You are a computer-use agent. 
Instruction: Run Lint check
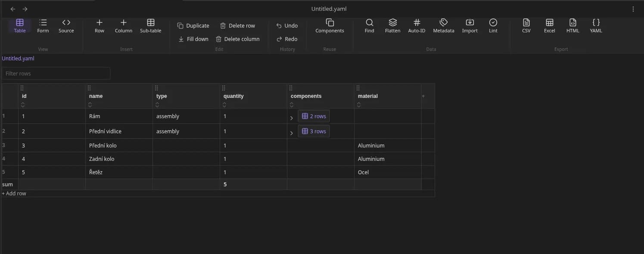[x=493, y=26]
